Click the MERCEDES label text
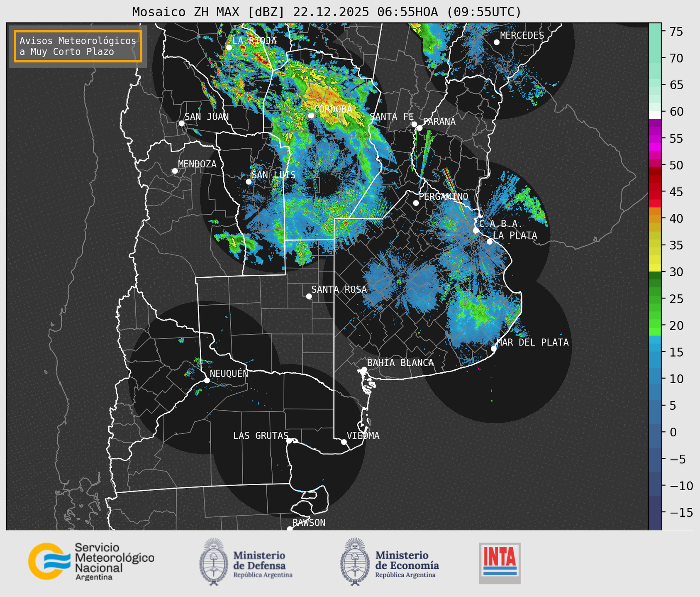 point(522,36)
